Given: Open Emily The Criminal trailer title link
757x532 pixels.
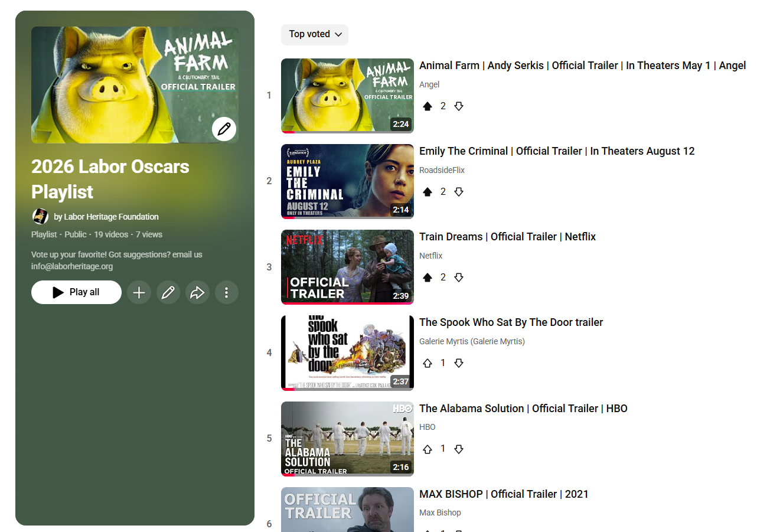Looking at the screenshot, I should [556, 151].
